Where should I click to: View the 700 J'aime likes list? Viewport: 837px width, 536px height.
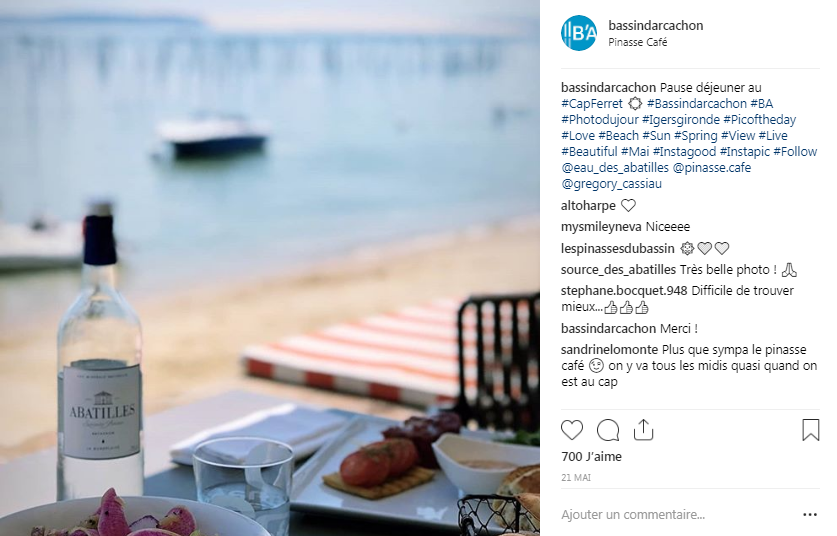point(591,456)
